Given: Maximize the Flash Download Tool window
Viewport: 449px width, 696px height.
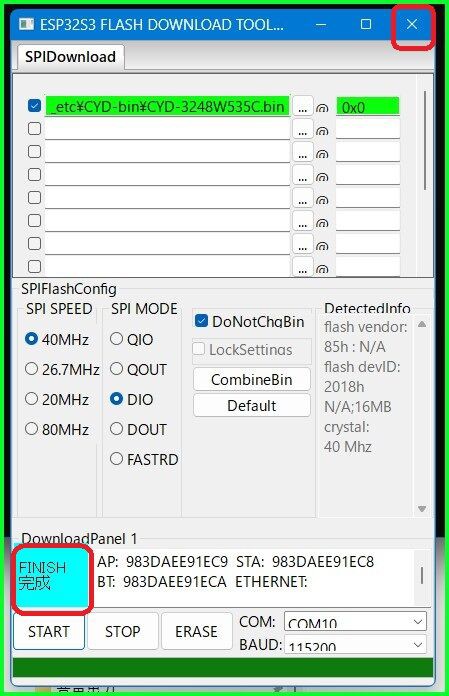Looking at the screenshot, I should pyautogui.click(x=366, y=24).
